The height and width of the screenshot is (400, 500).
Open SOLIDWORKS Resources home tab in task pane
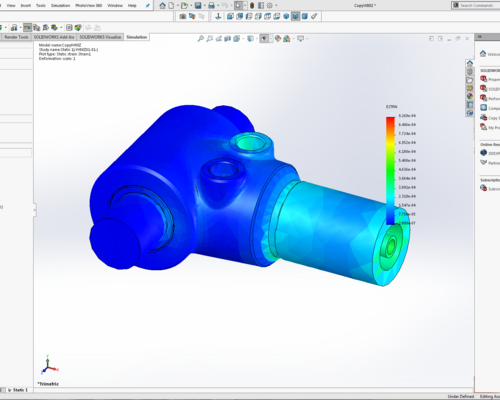point(470,63)
